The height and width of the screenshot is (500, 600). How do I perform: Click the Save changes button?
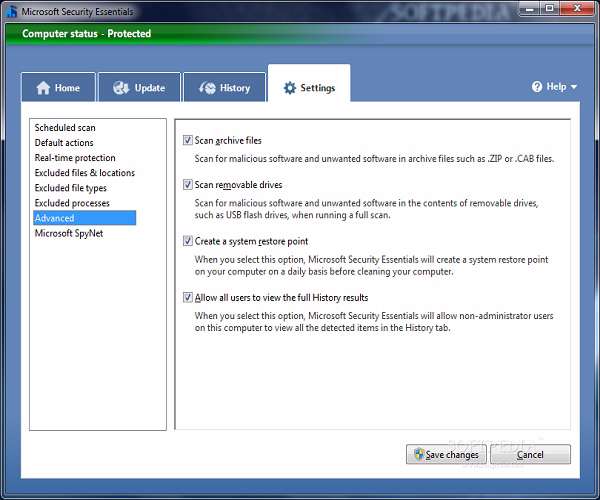click(x=446, y=454)
